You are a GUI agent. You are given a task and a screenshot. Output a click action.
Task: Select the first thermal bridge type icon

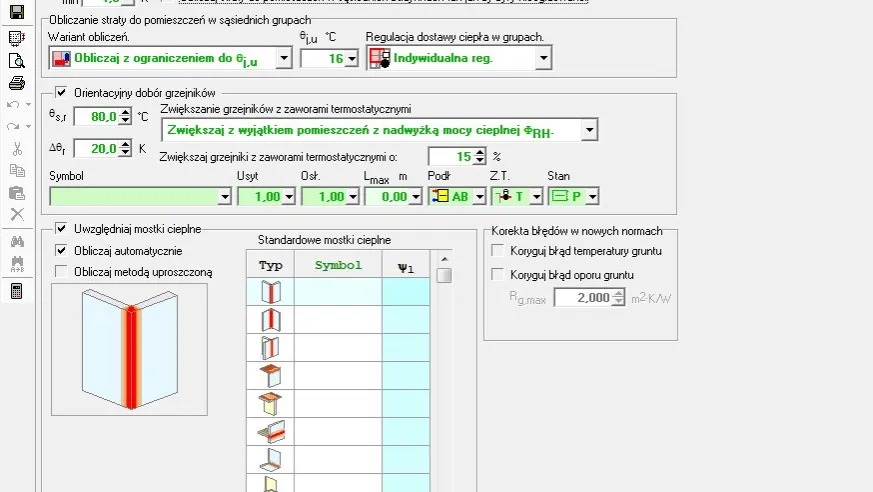pyautogui.click(x=270, y=292)
